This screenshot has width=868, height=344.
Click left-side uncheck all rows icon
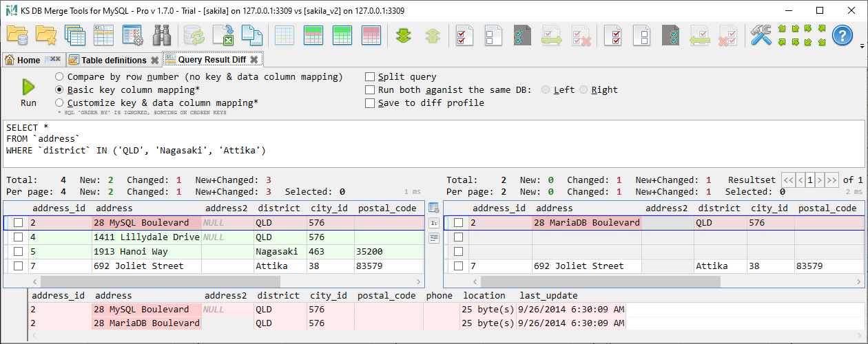[494, 35]
